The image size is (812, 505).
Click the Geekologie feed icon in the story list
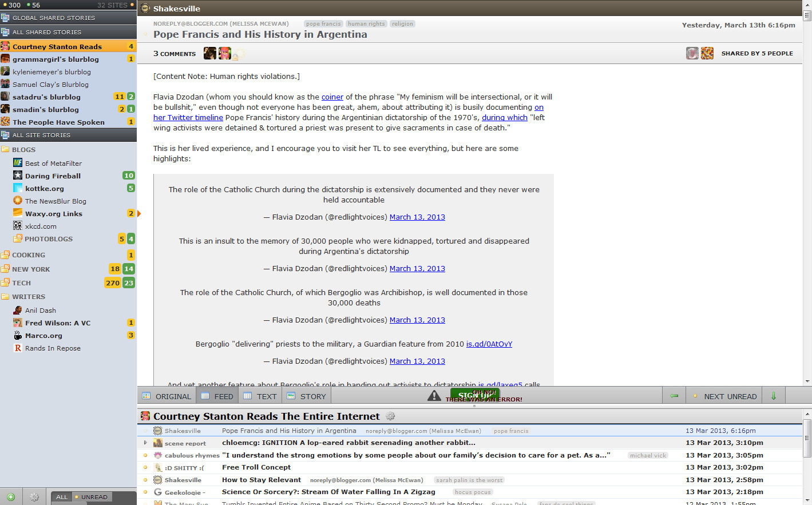157,492
